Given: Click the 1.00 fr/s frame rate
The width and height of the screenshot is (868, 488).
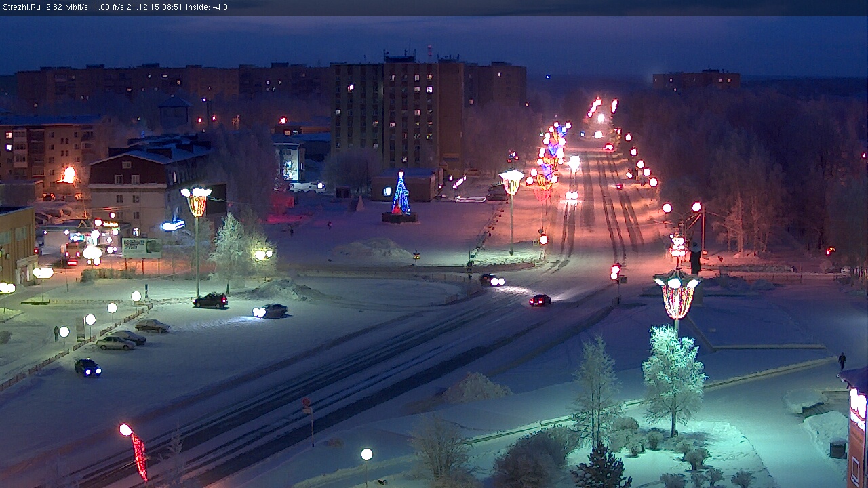Looking at the screenshot, I should pyautogui.click(x=108, y=7).
